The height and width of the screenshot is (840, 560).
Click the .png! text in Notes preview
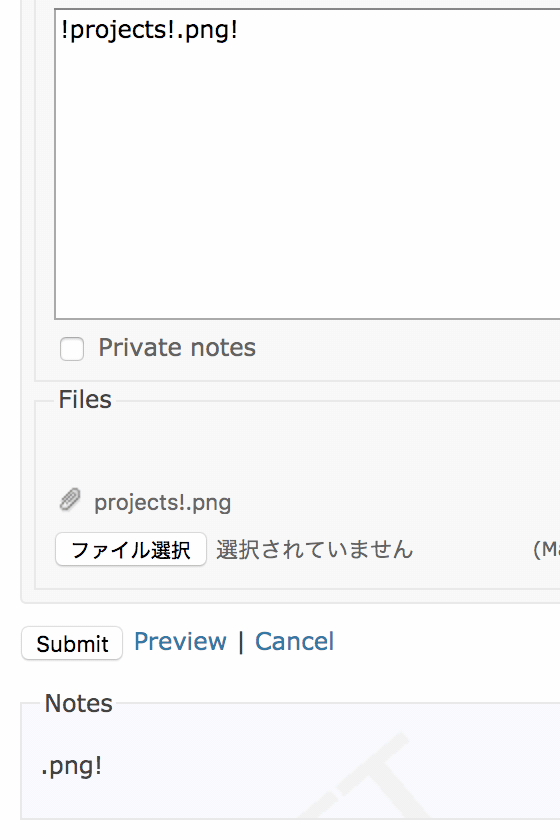(71, 766)
